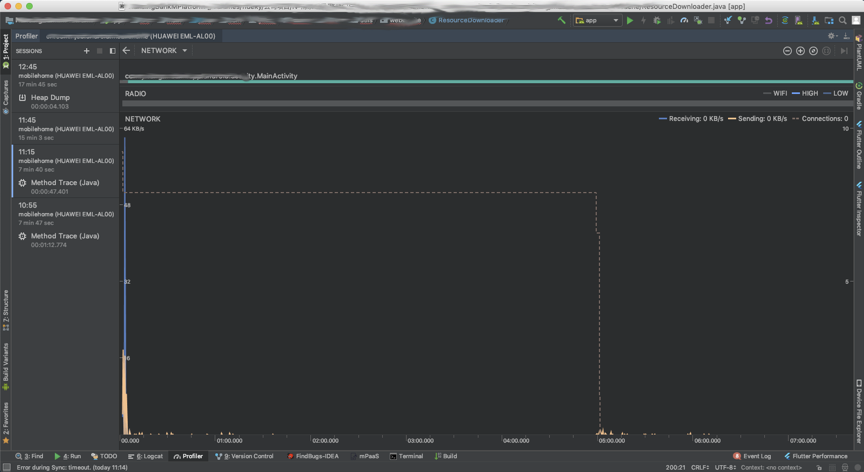This screenshot has width=864, height=472.
Task: Stop the current profiling session
Action: coord(100,51)
